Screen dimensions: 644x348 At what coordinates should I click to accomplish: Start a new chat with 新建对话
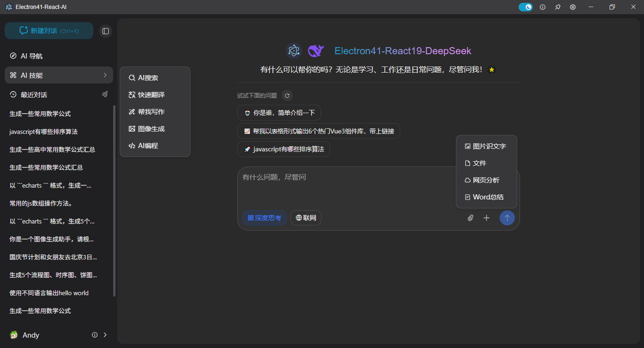coord(49,31)
